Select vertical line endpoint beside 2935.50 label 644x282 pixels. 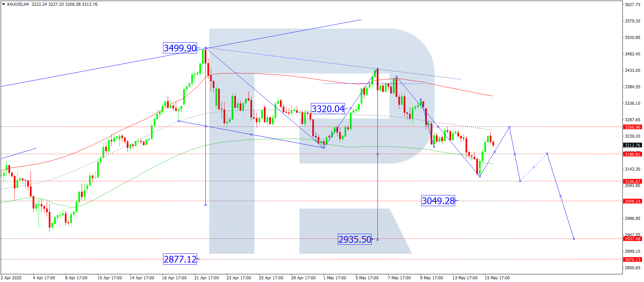point(377,239)
